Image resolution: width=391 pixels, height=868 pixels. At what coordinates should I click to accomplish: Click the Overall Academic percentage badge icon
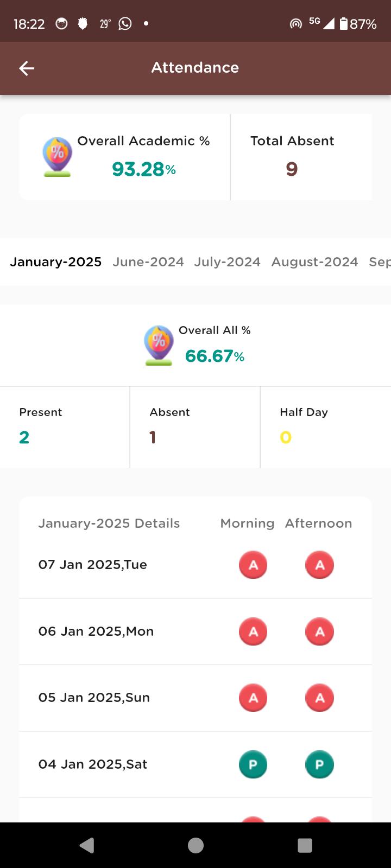57,157
